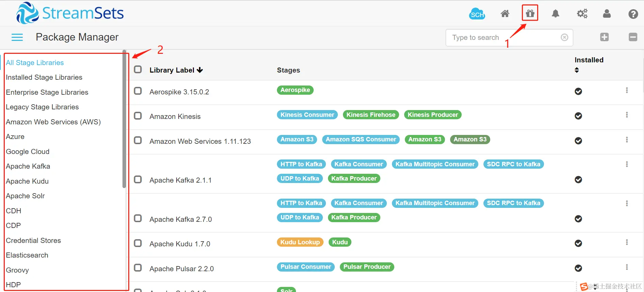Screen dimensions: 644x292
Task: Click the install plus icon
Action: 604,37
